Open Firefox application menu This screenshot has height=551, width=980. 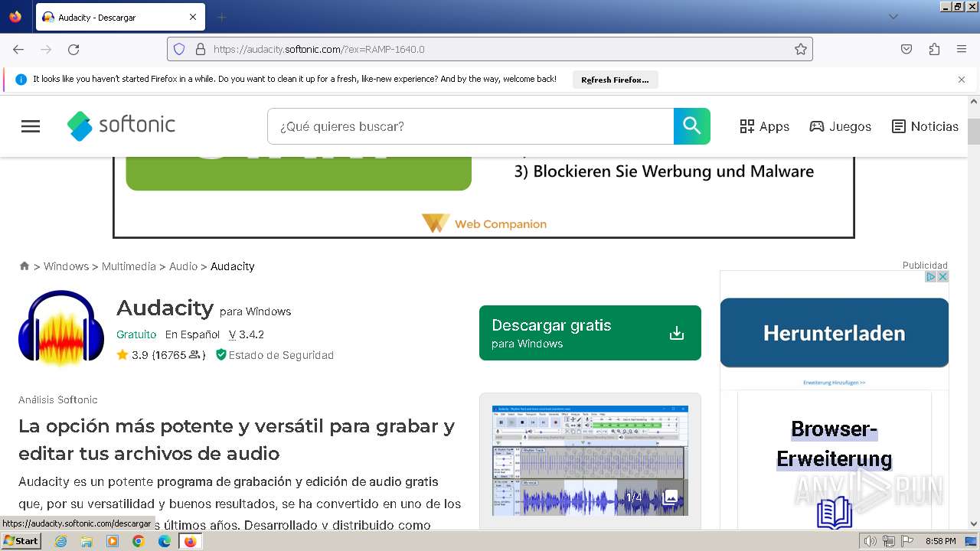[962, 49]
